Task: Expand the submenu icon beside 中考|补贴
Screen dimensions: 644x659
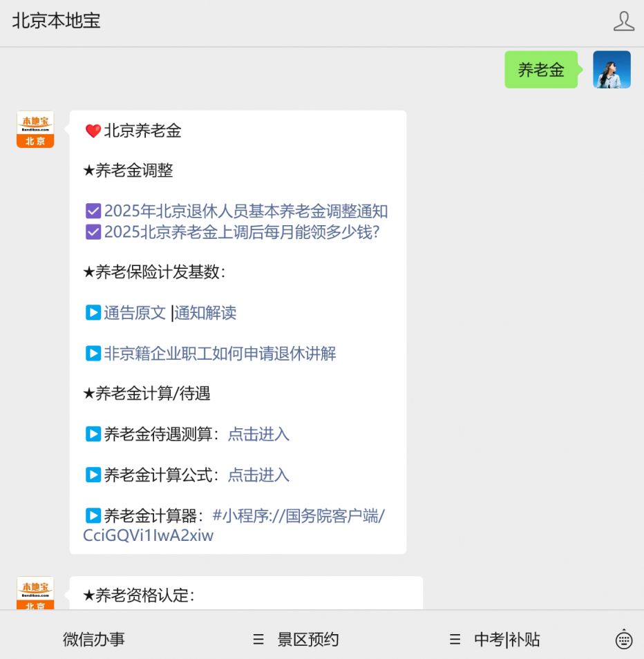Action: coord(454,639)
